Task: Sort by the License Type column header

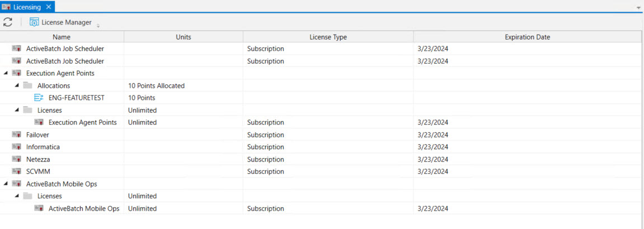Action: pos(328,37)
